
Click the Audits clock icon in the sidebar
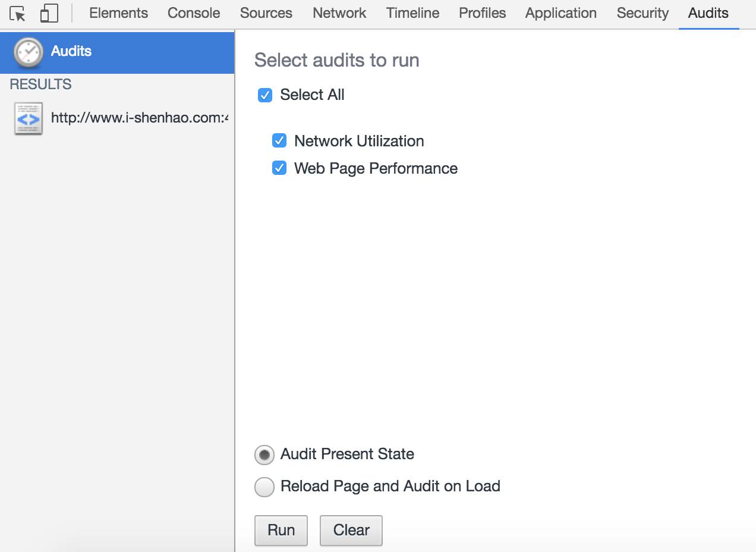[28, 52]
